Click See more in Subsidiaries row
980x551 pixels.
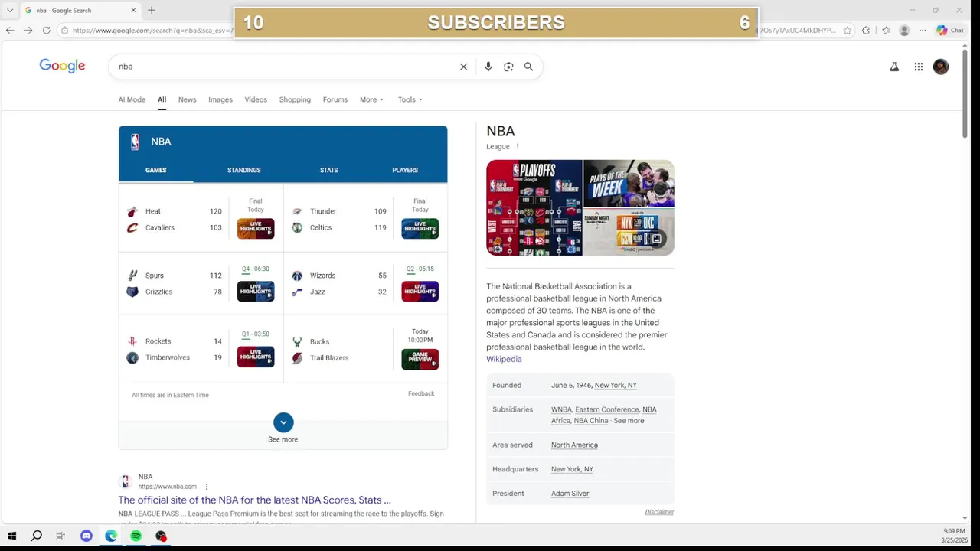[x=629, y=421]
